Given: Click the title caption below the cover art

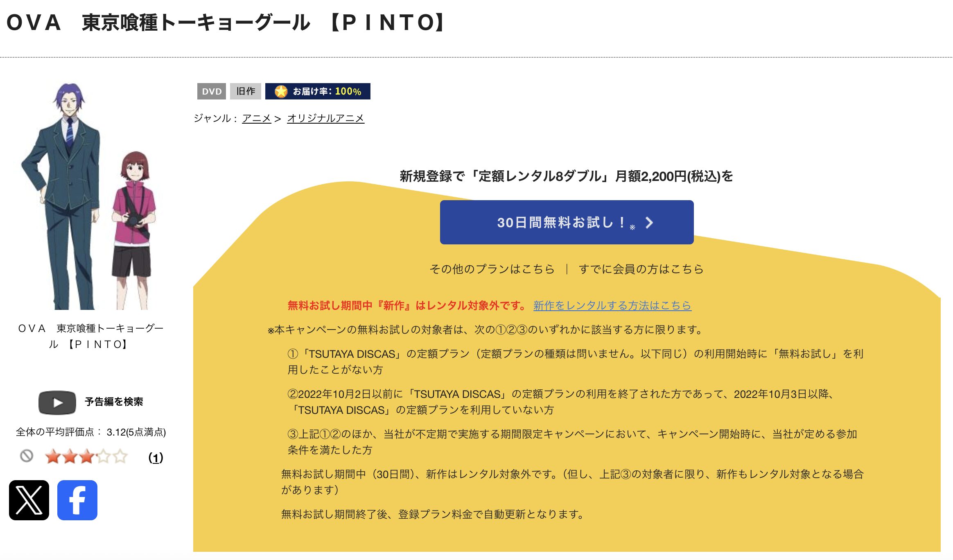Looking at the screenshot, I should point(90,336).
